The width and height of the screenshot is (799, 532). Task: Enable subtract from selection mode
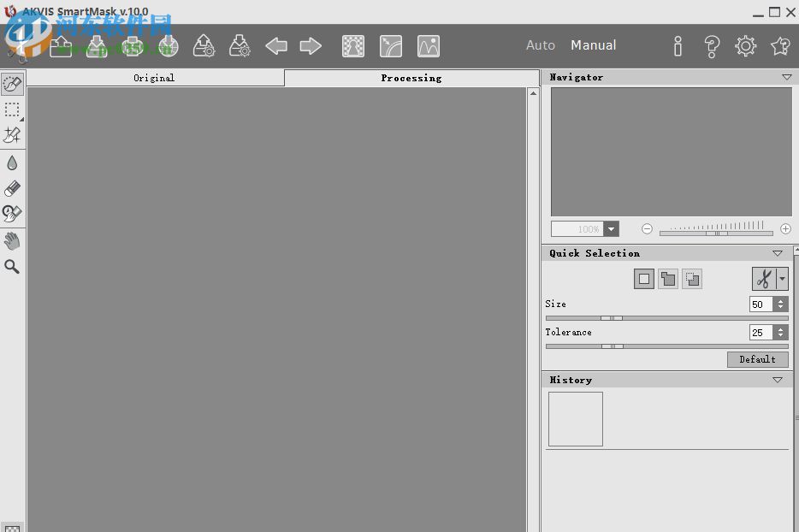click(x=692, y=279)
